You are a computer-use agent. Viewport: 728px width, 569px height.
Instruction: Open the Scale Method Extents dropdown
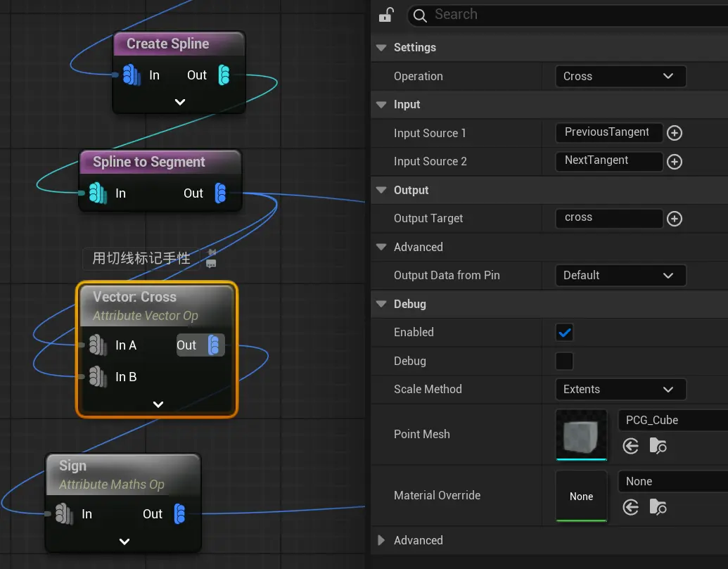tap(619, 389)
